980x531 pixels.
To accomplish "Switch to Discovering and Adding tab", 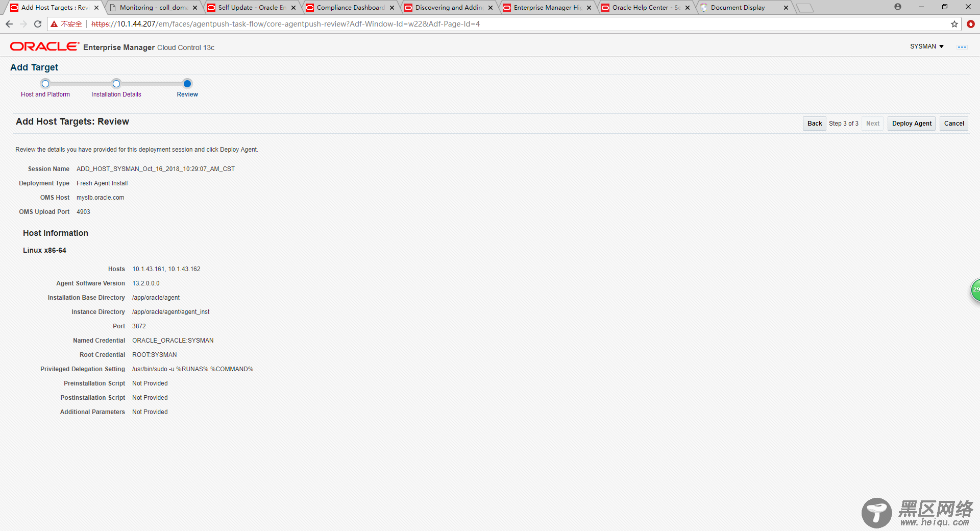I will 449,8.
